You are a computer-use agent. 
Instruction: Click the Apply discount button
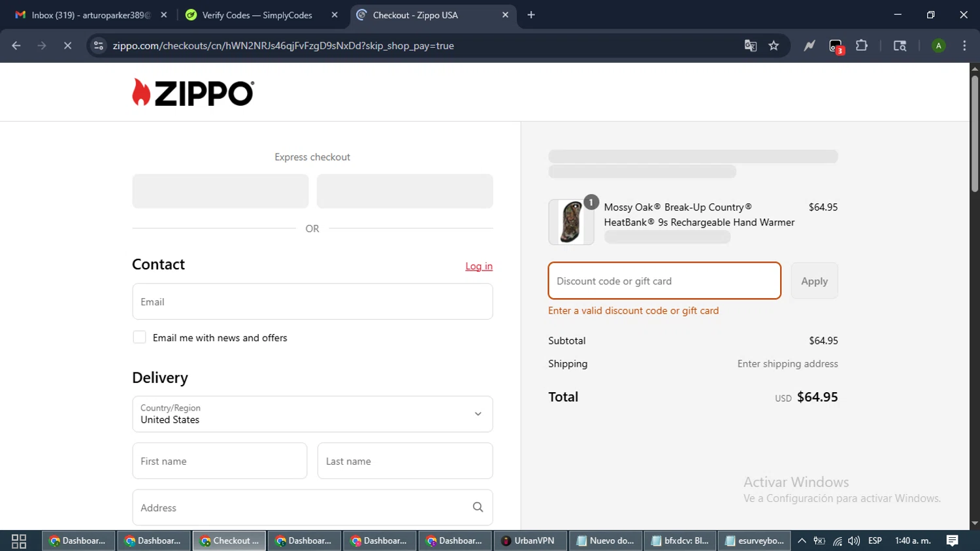pyautogui.click(x=814, y=281)
